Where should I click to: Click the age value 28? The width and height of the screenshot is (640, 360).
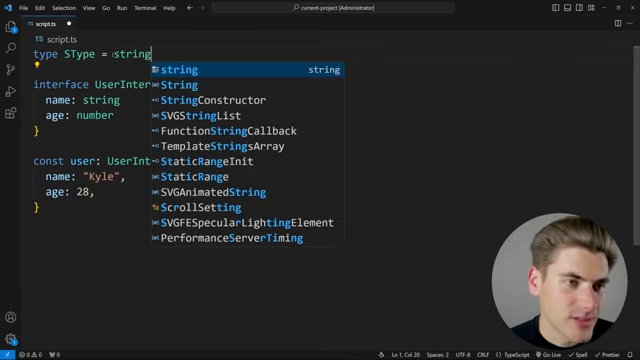point(82,192)
